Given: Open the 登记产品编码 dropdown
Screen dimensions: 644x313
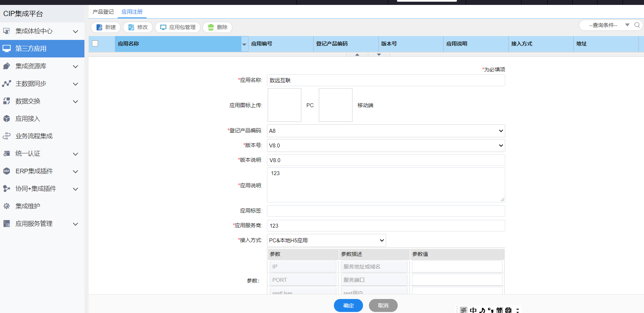Looking at the screenshot, I should click(x=385, y=131).
